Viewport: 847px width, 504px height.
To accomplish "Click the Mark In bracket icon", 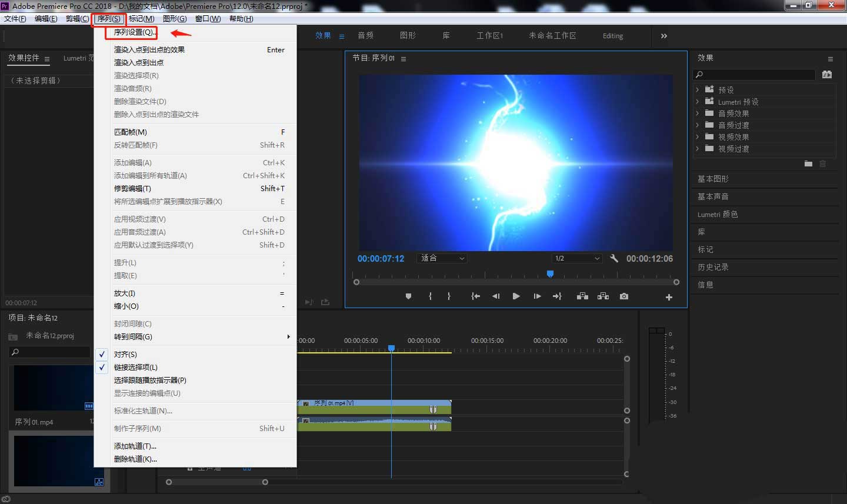I will 431,296.
